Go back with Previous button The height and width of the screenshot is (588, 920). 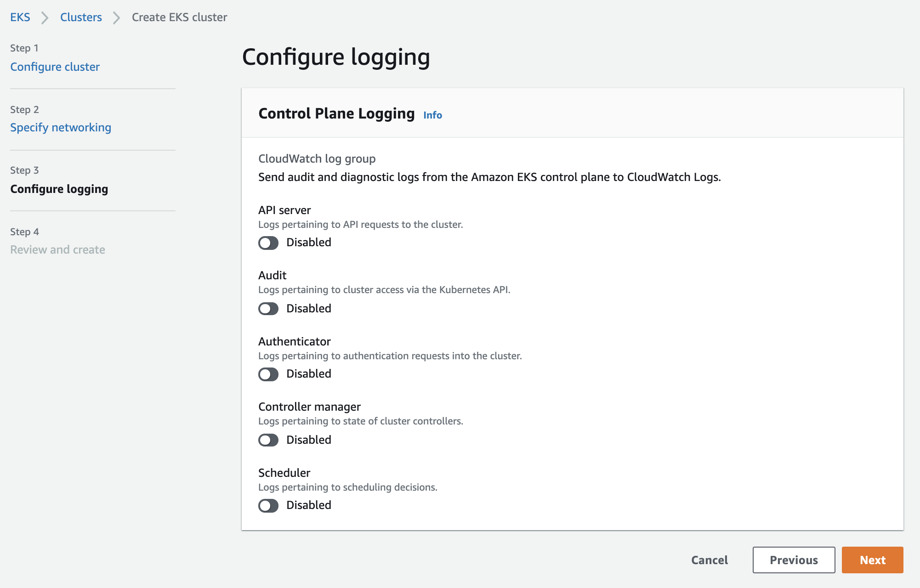[x=794, y=560]
